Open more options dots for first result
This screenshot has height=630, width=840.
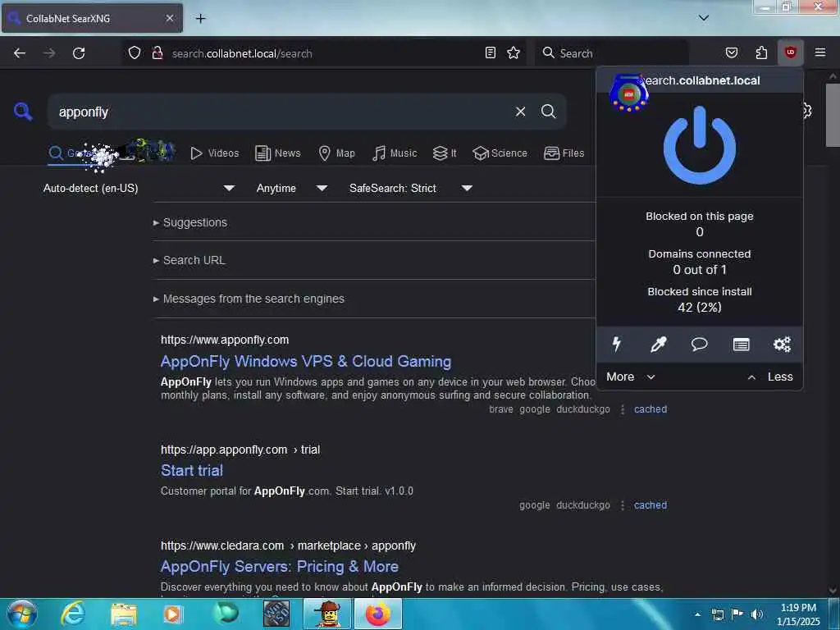click(622, 409)
